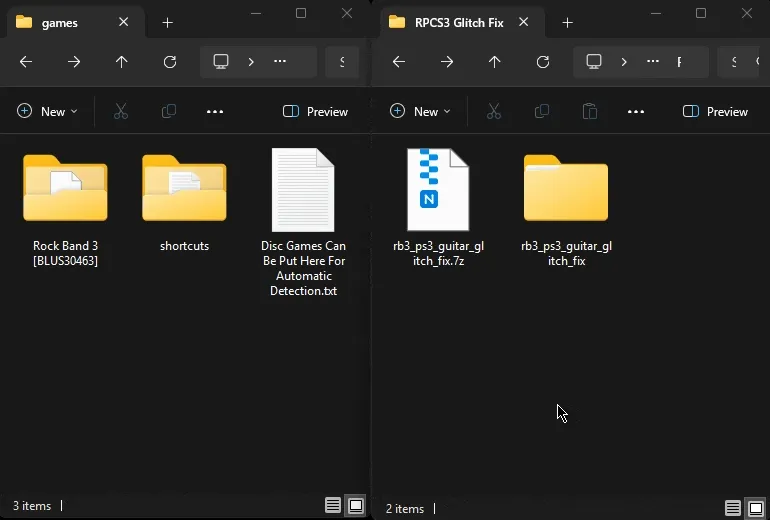The height and width of the screenshot is (520, 770).
Task: Maximize the RPCS3 Glitch Fix window
Action: click(701, 13)
